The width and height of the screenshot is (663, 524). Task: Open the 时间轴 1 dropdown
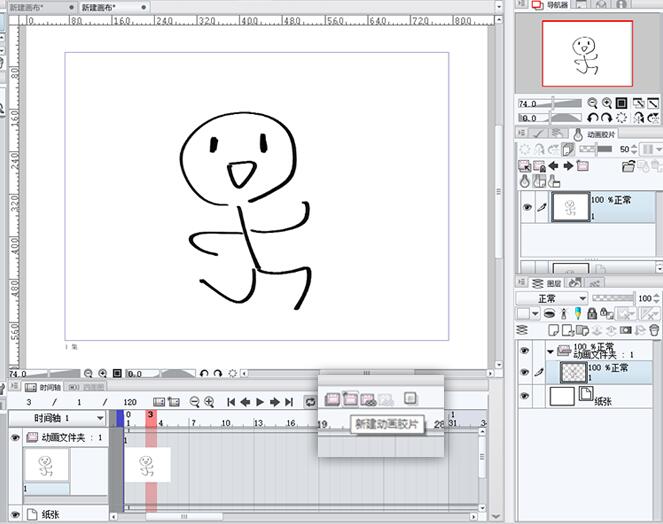click(x=100, y=418)
